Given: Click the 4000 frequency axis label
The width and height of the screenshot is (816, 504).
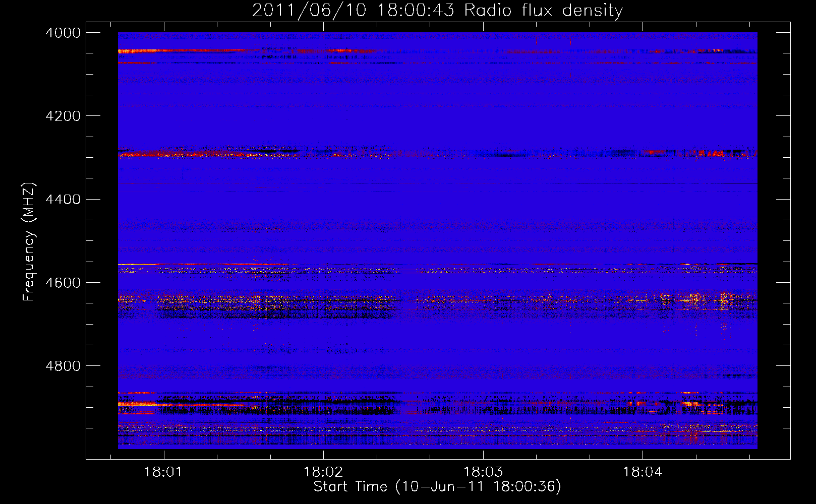Looking at the screenshot, I should point(63,33).
